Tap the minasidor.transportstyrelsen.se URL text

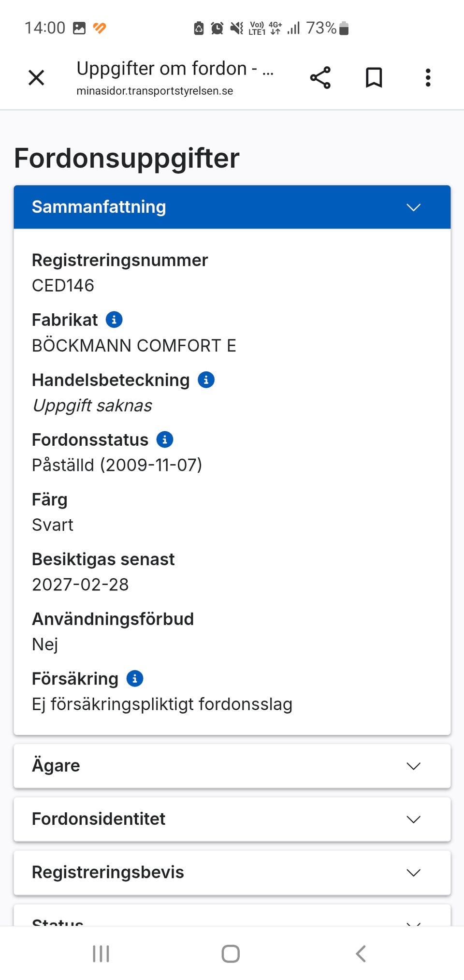pyautogui.click(x=155, y=91)
